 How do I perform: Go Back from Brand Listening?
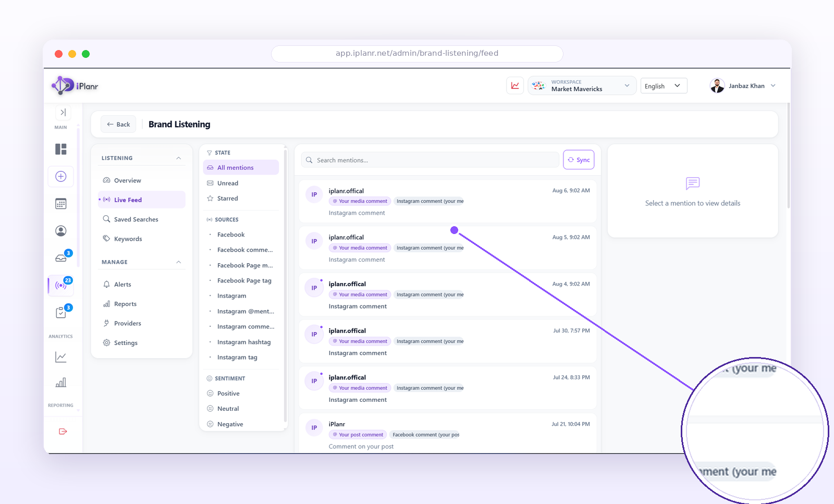[118, 125]
